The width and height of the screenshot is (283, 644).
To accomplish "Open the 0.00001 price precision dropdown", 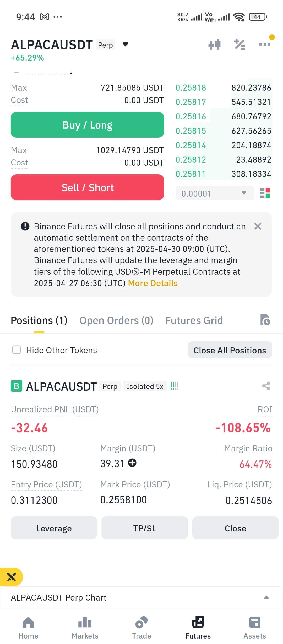I will click(x=215, y=193).
